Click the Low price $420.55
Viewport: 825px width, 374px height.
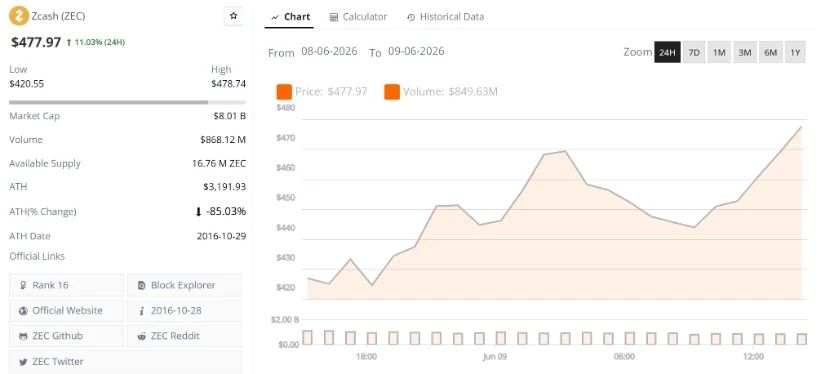tap(27, 84)
